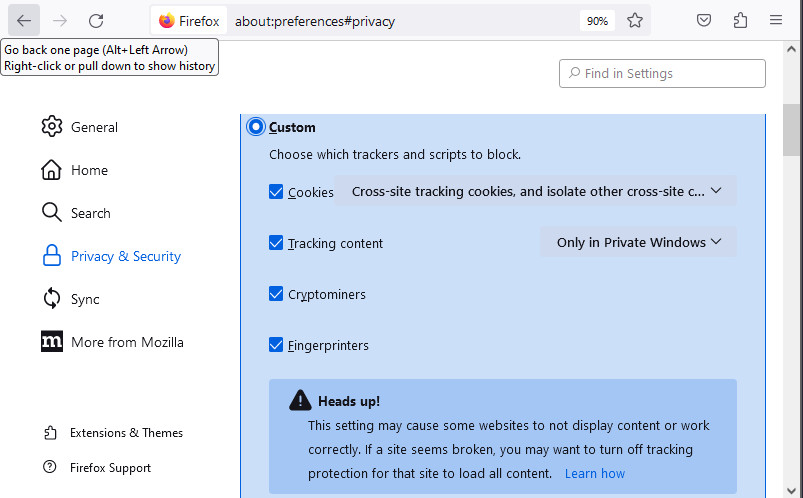
Task: Open More from Mozilla category
Action: (x=128, y=342)
